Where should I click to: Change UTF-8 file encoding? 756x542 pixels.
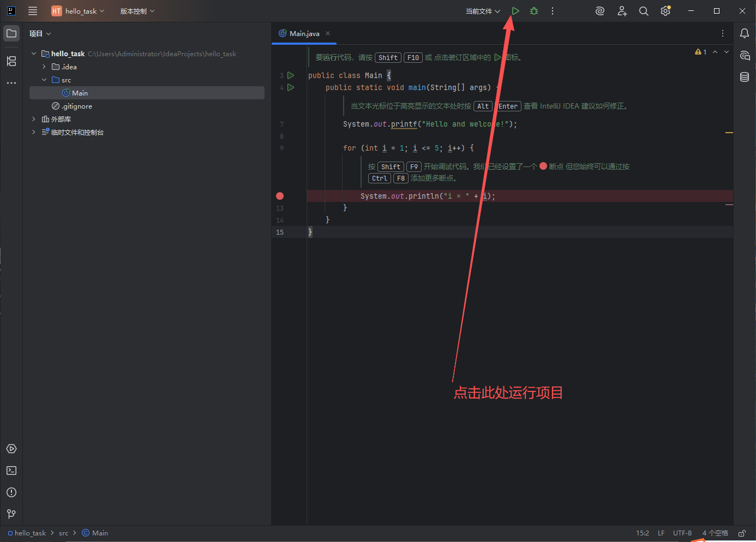pyautogui.click(x=682, y=533)
